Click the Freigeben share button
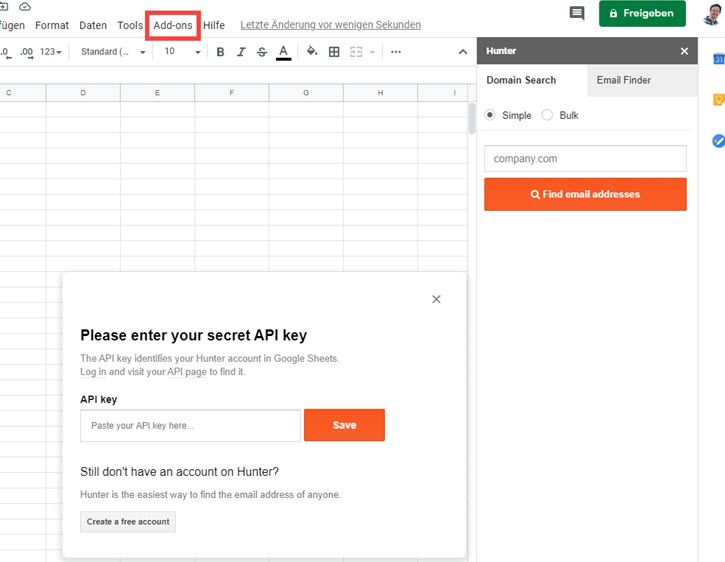Screen dimensions: 725x562 (642, 13)
